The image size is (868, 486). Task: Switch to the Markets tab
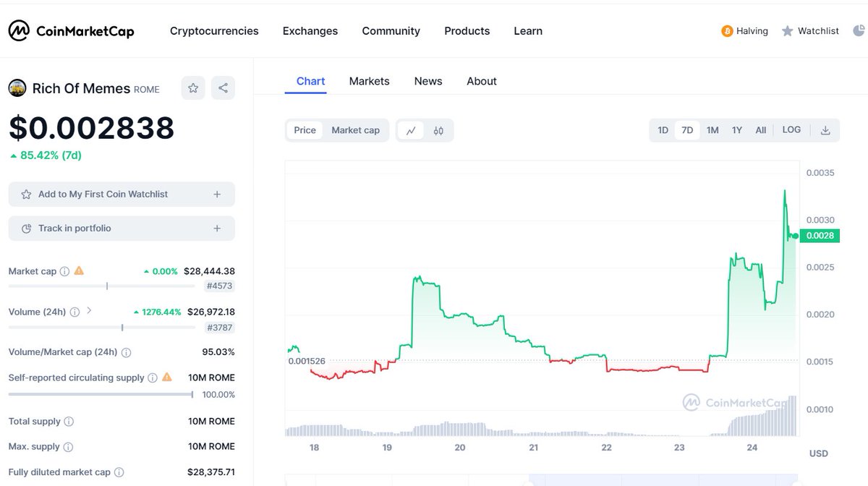pyautogui.click(x=369, y=81)
